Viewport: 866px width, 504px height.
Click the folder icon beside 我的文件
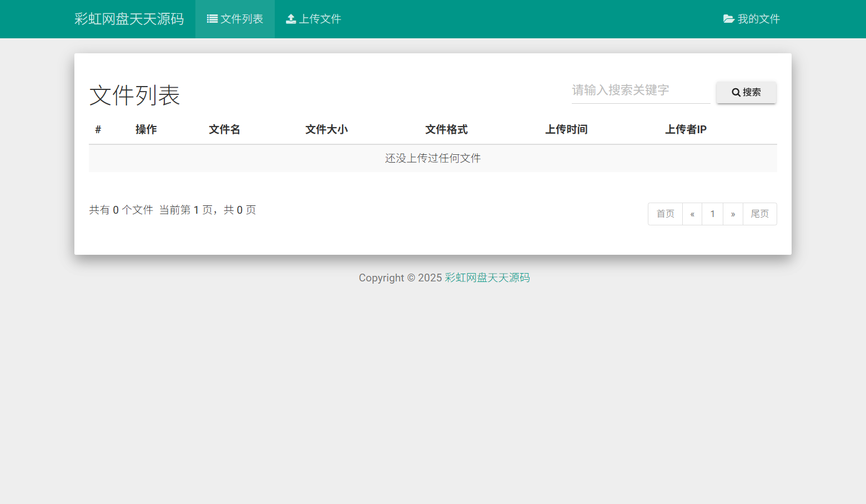(x=729, y=18)
